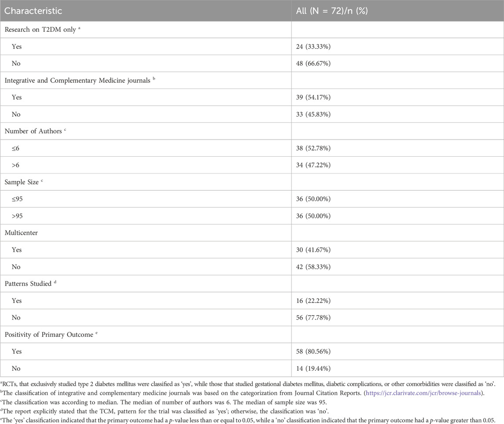Select "No" in the 56 (77.78%) row
Viewport: 504px width, 424px height.
(16, 317)
